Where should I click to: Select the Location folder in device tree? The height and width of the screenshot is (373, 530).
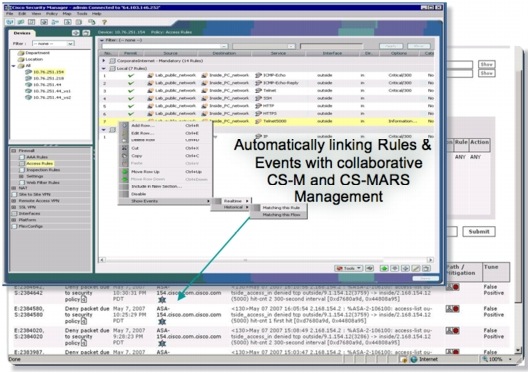point(34,59)
